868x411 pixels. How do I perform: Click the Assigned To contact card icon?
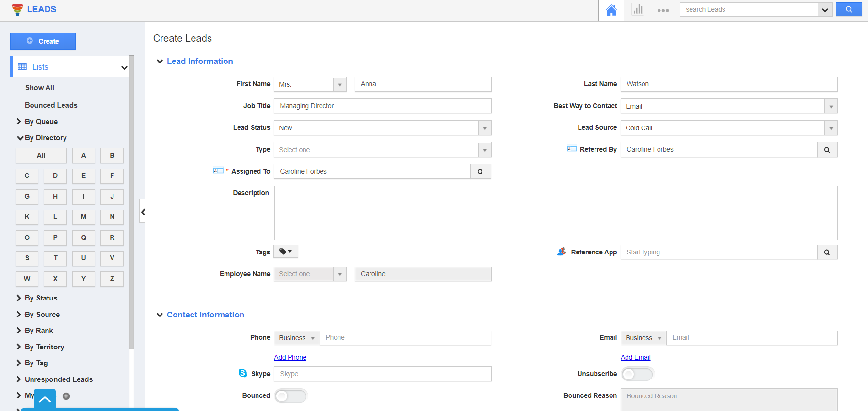(218, 171)
